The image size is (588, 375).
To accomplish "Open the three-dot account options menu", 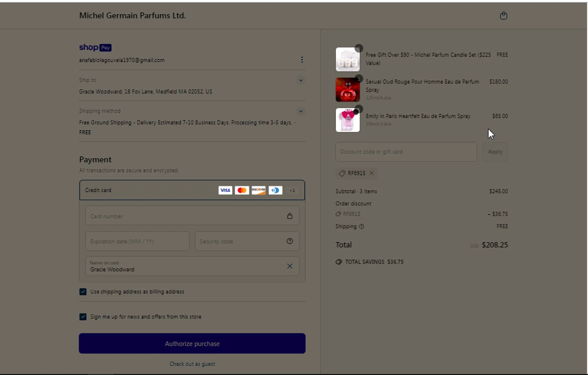I will [x=302, y=60].
